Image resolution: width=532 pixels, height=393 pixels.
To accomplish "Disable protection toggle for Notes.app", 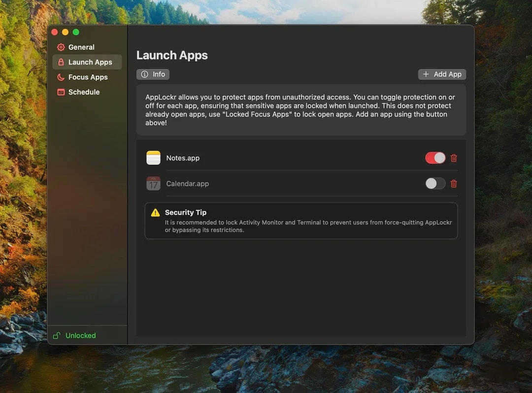I will [x=435, y=158].
